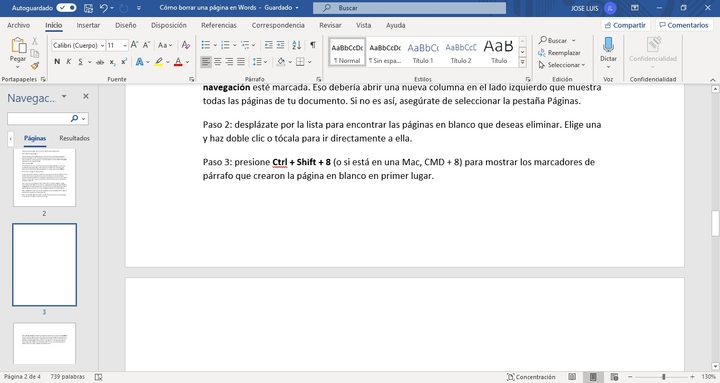The width and height of the screenshot is (720, 383).
Task: Switch to the Diseño tab
Action: pyautogui.click(x=126, y=25)
